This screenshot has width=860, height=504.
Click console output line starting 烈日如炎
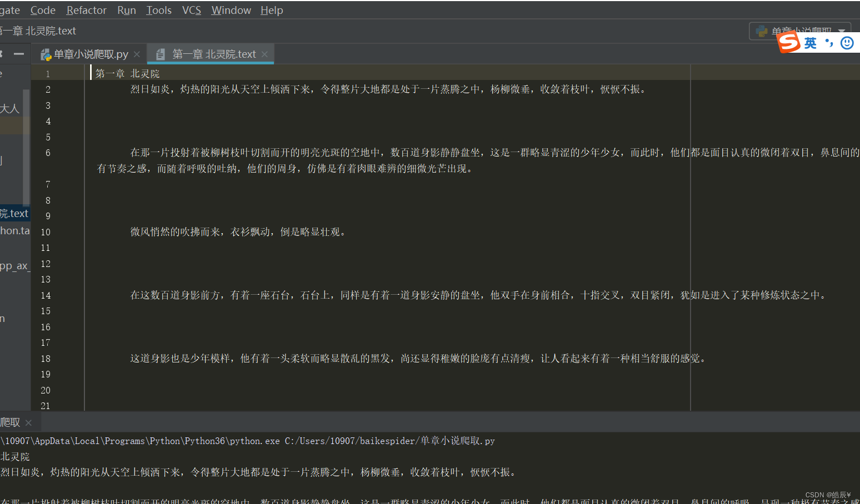pyautogui.click(x=259, y=472)
